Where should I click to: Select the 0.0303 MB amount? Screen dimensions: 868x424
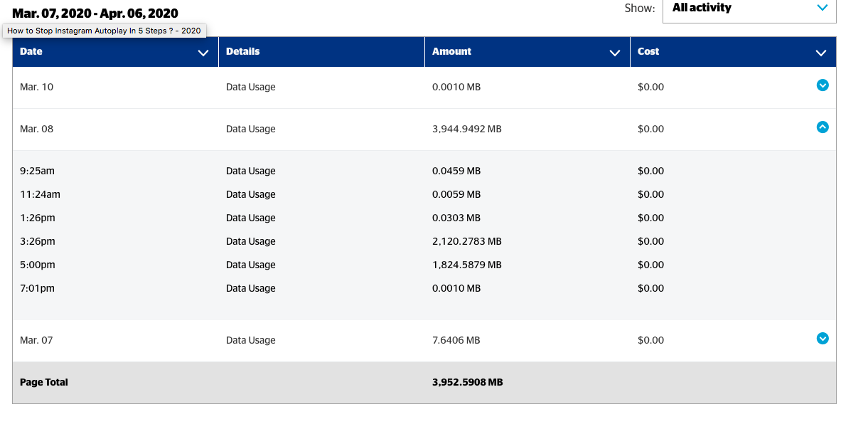(x=456, y=218)
